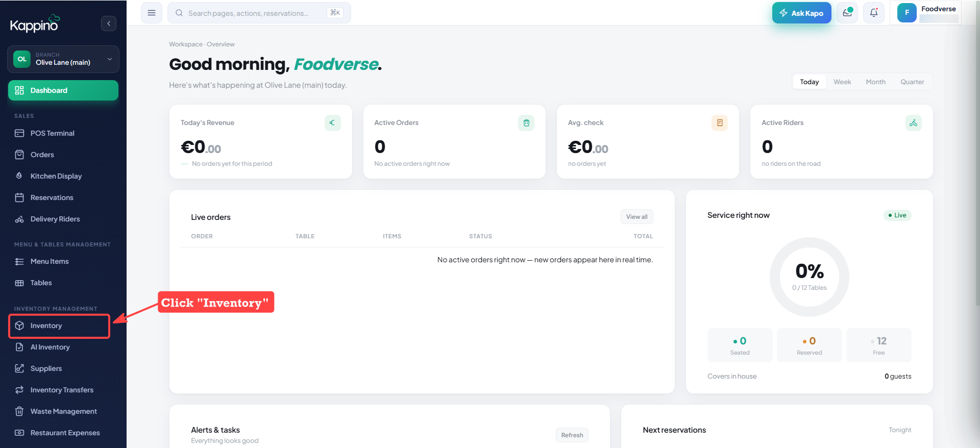Click the Kitchen Display flame icon
The width and height of the screenshot is (980, 448).
pos(19,176)
